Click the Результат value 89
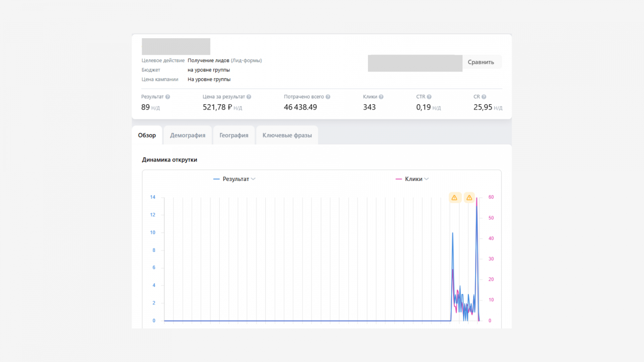644x362 pixels. point(145,107)
